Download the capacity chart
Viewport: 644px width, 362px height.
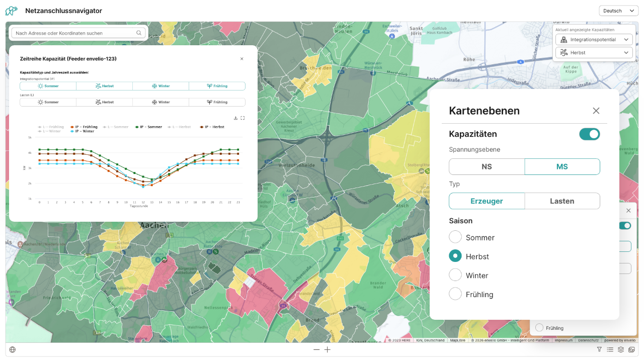(235, 118)
